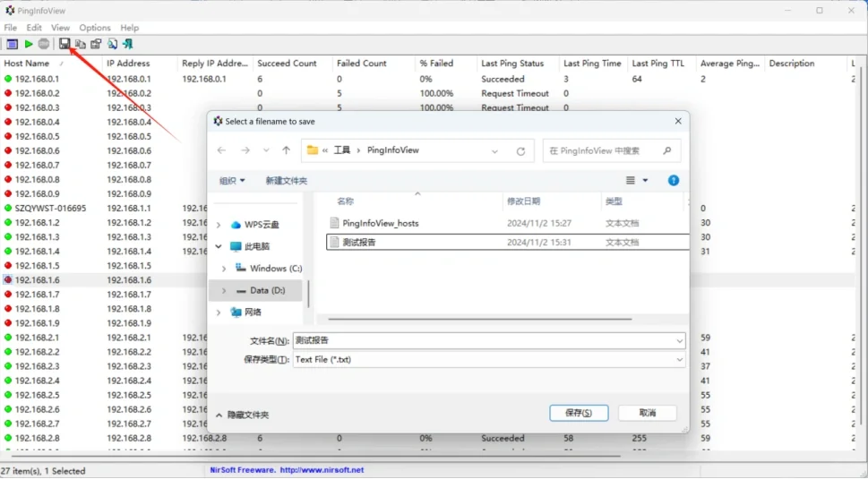Click the 新建文件夹 button

pyautogui.click(x=286, y=181)
